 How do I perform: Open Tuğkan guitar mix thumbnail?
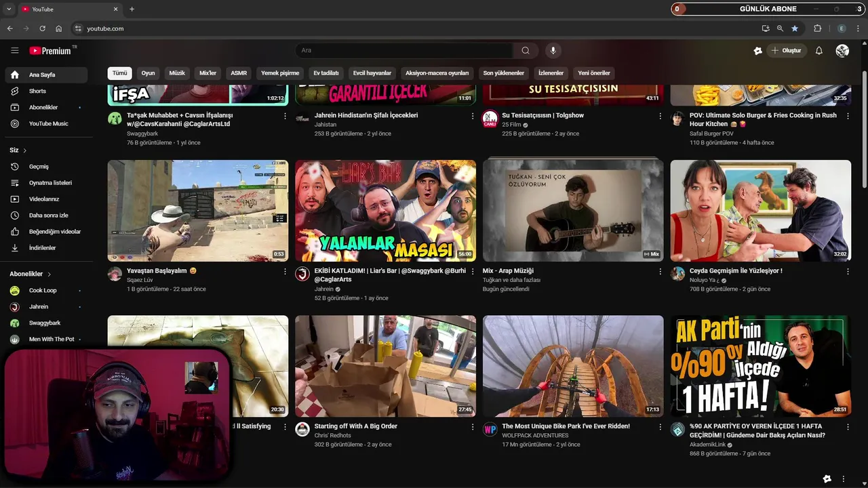point(573,211)
